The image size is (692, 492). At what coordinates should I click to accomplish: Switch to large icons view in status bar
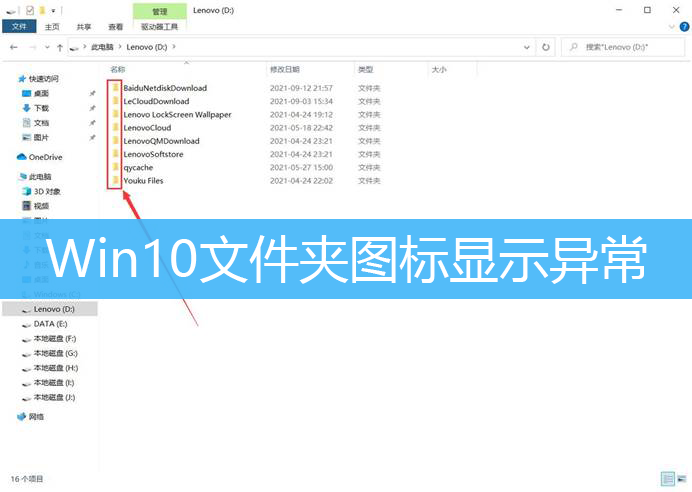[681, 479]
